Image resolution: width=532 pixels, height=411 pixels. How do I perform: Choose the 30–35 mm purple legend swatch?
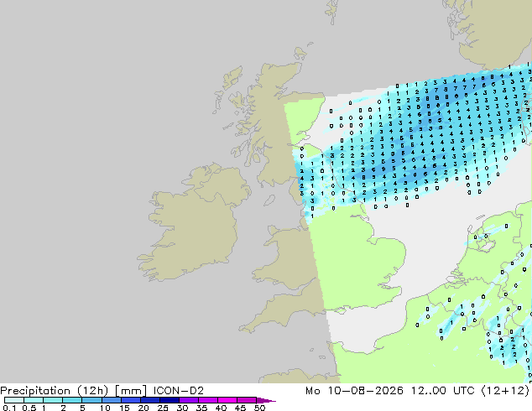coord(188,400)
